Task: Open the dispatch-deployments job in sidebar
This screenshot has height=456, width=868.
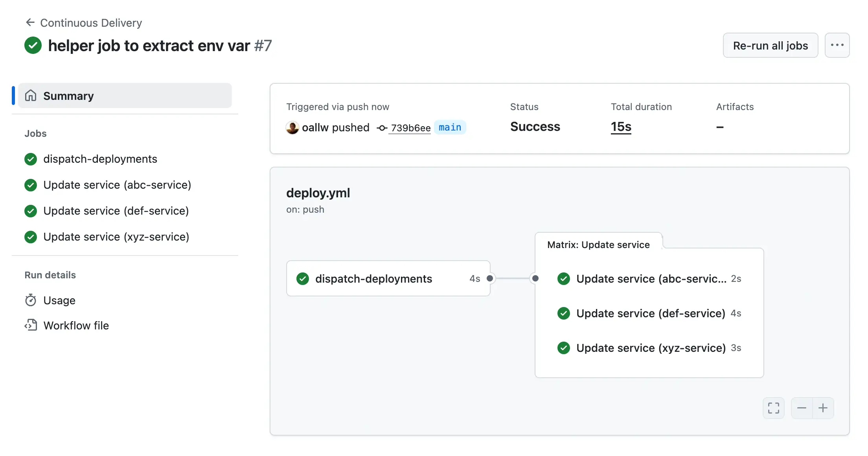Action: 100,159
